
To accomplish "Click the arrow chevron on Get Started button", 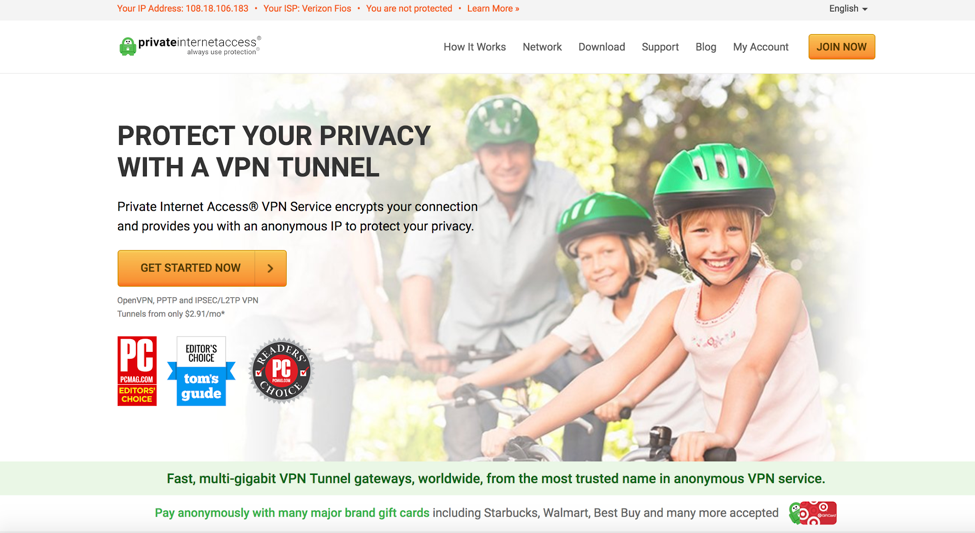I will coord(270,268).
